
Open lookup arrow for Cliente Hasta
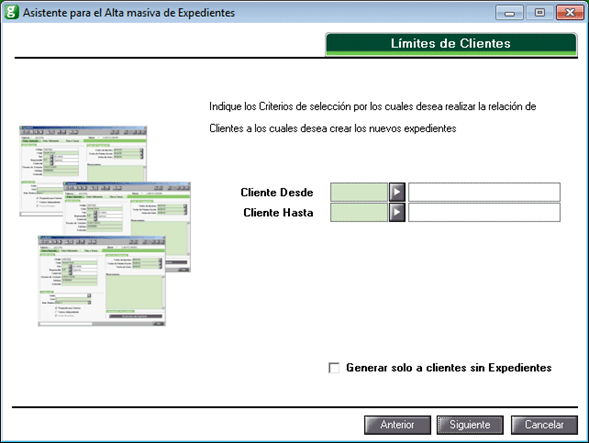tap(397, 212)
